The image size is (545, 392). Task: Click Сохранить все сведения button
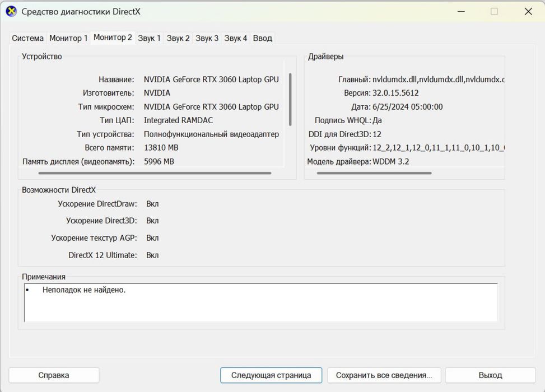click(x=384, y=375)
